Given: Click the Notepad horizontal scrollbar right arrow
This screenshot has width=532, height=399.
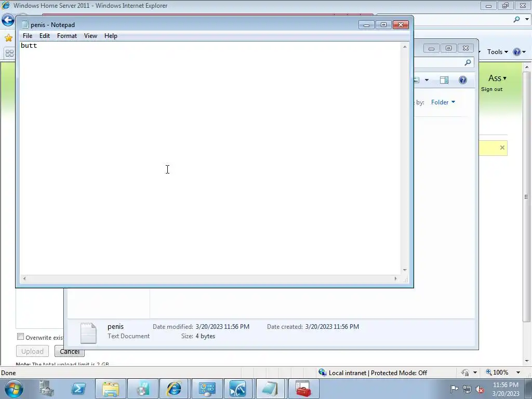Looking at the screenshot, I should [395, 278].
